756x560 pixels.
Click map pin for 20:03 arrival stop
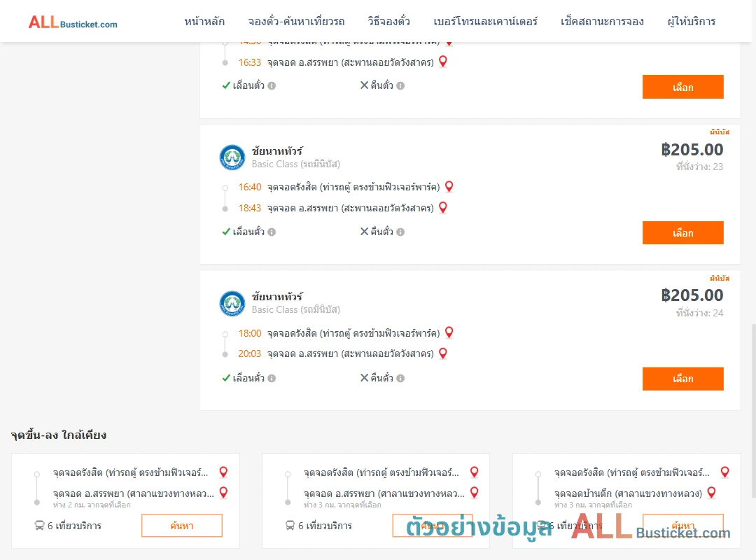coord(442,353)
